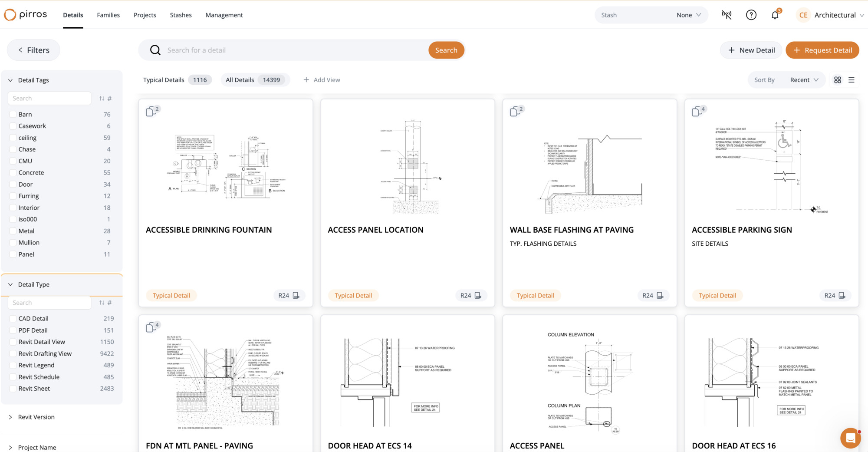This screenshot has width=868, height=452.
Task: Click the CE user avatar
Action: (803, 15)
